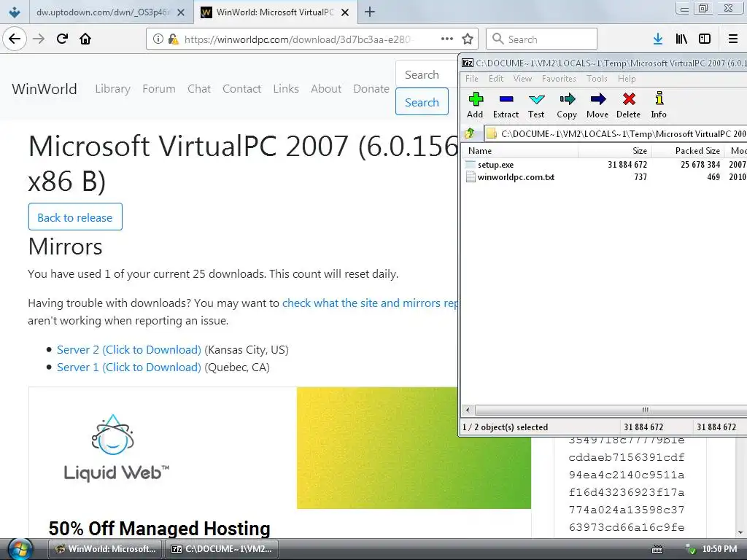
Task: Click the keyboard icon in system tray
Action: pos(657,550)
